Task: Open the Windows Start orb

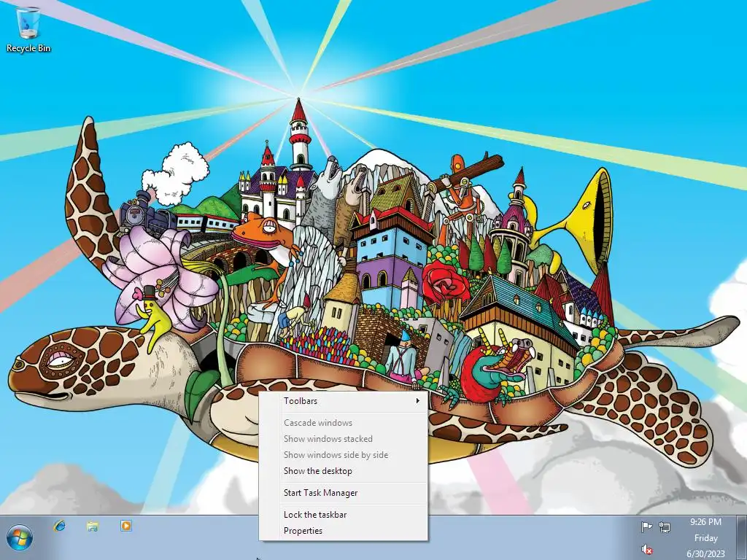Action: point(20,538)
